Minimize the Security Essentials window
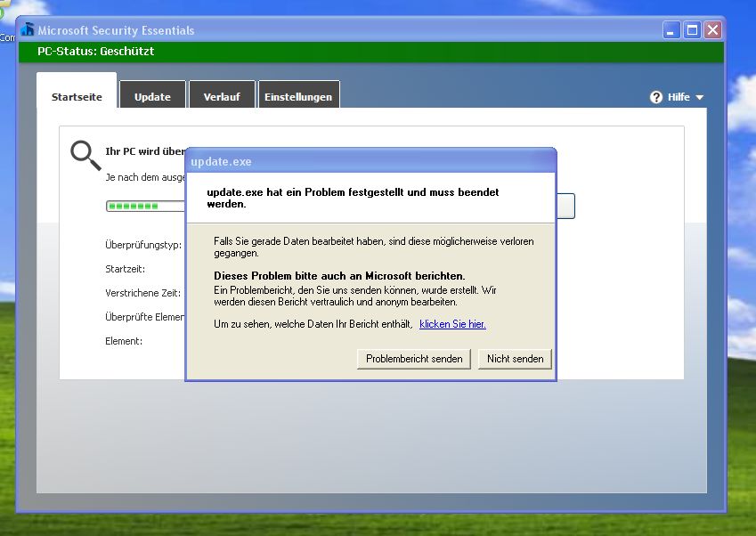The width and height of the screenshot is (756, 536). pos(671,30)
